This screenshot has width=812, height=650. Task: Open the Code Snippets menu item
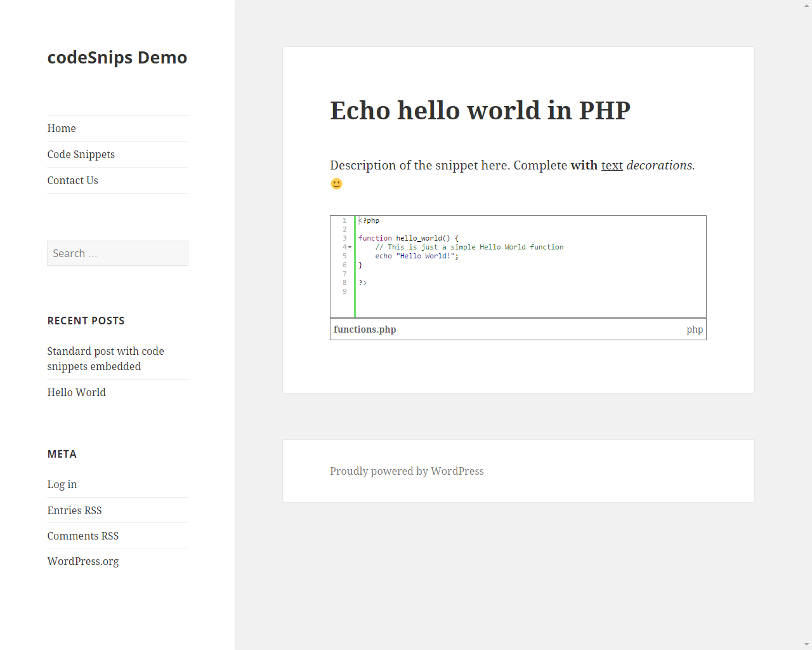click(x=81, y=154)
